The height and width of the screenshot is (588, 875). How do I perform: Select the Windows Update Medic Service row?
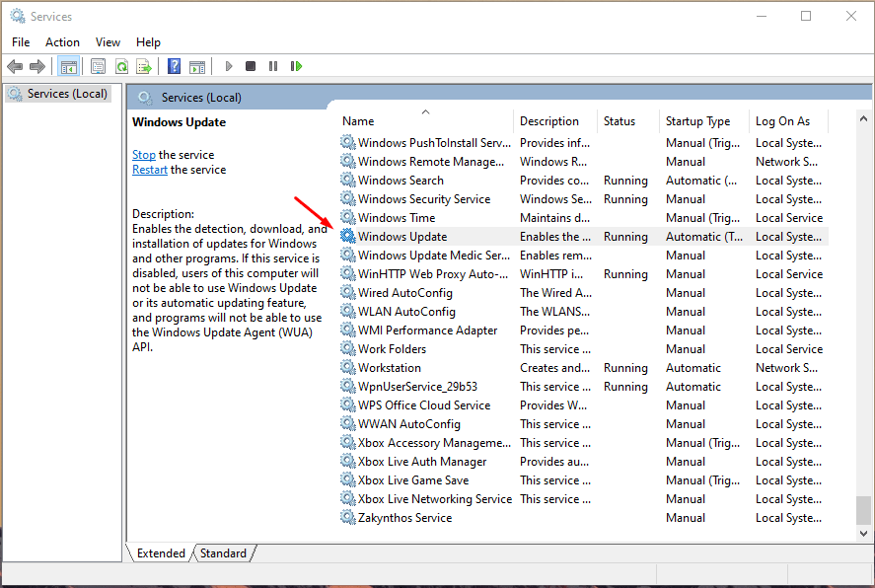click(583, 255)
